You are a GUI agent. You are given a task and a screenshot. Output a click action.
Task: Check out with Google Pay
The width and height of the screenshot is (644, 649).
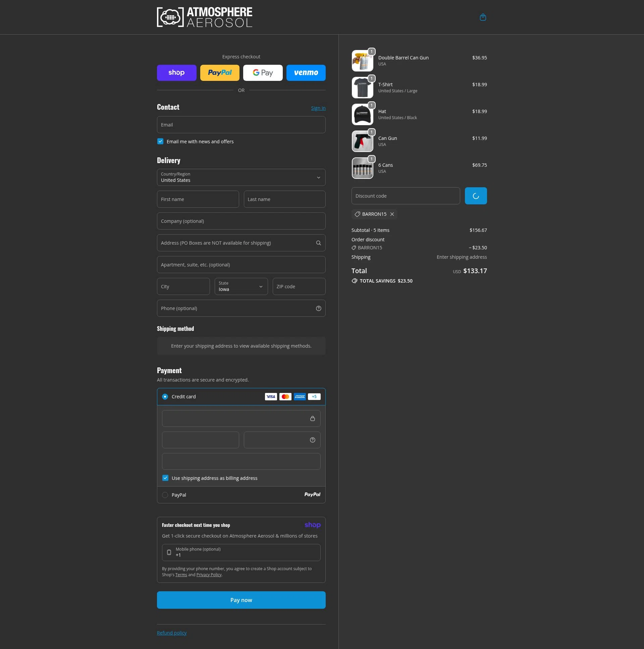(263, 72)
